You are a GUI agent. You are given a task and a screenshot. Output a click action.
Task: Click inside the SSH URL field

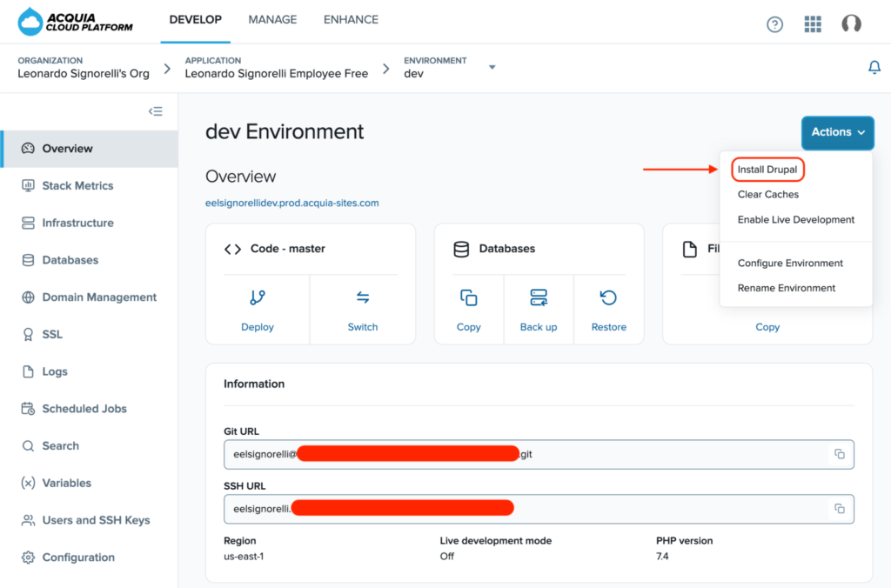(539, 509)
